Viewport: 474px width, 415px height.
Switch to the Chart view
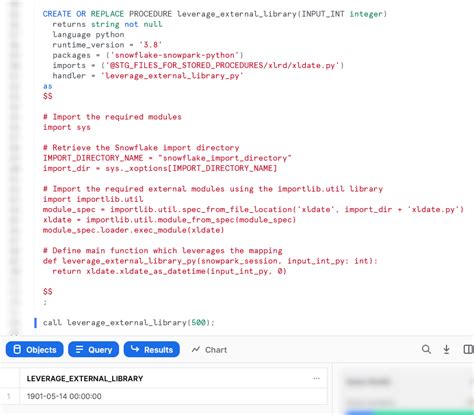pos(209,350)
